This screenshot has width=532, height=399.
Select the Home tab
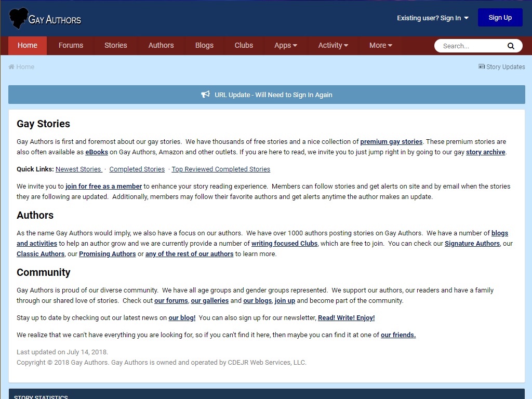[x=28, y=46]
